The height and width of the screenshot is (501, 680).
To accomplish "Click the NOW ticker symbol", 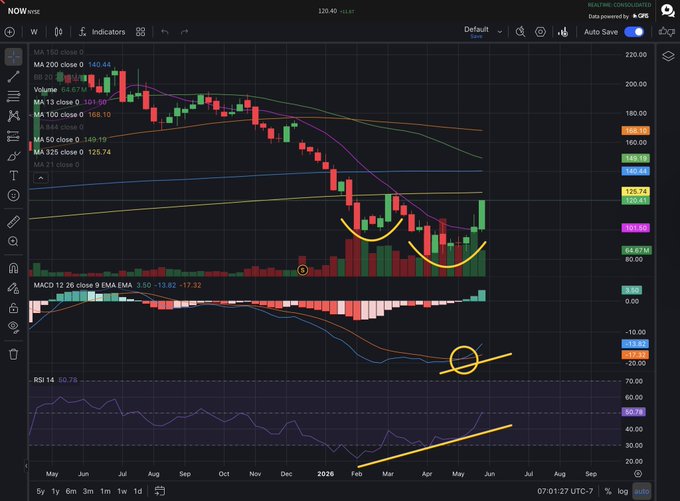I will 17,11.
